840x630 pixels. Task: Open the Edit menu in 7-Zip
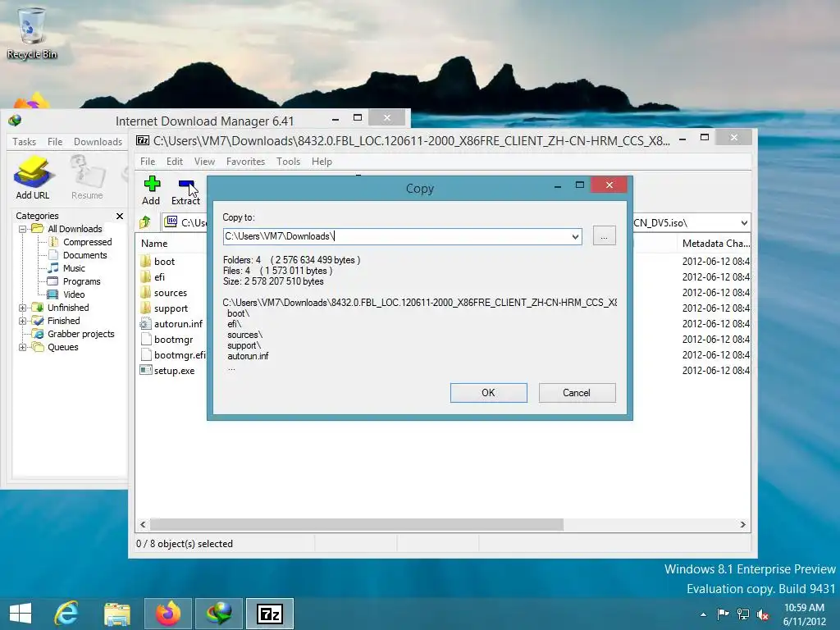point(174,162)
